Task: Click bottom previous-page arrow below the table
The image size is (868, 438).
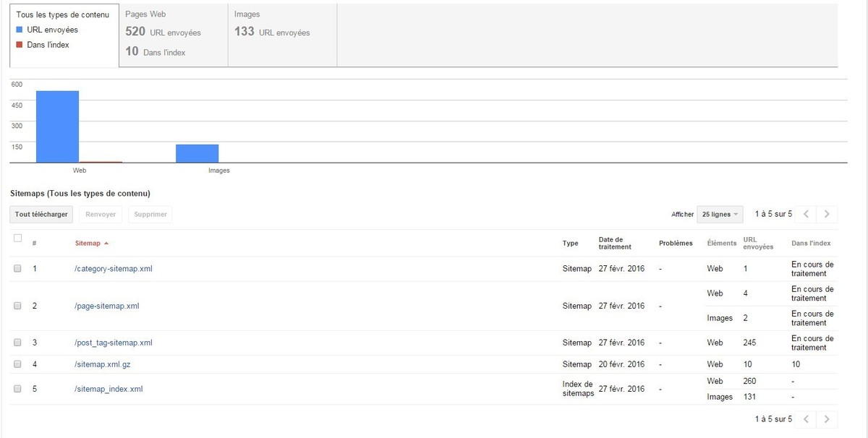Action: click(807, 419)
